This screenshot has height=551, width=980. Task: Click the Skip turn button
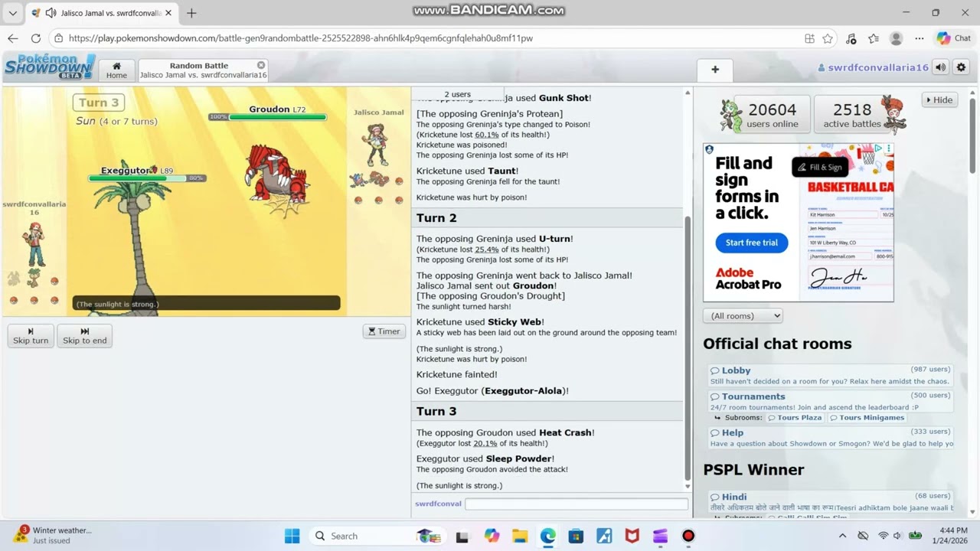tap(31, 336)
